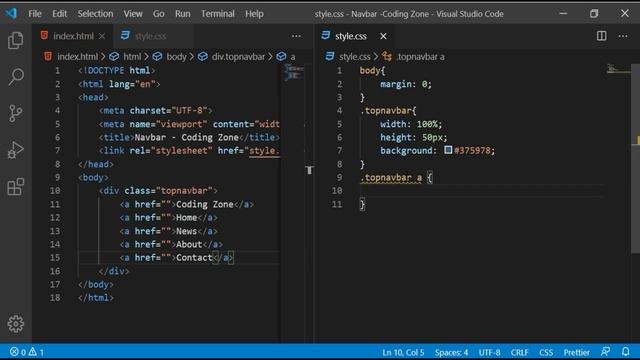Viewport: 640px width, 360px height.
Task: Open the Run and Debug view
Action: click(16, 150)
